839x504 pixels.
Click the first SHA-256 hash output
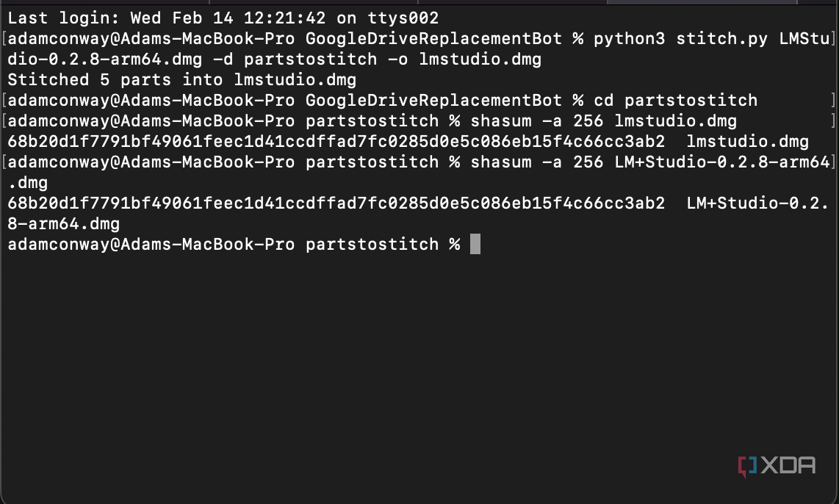pos(336,141)
